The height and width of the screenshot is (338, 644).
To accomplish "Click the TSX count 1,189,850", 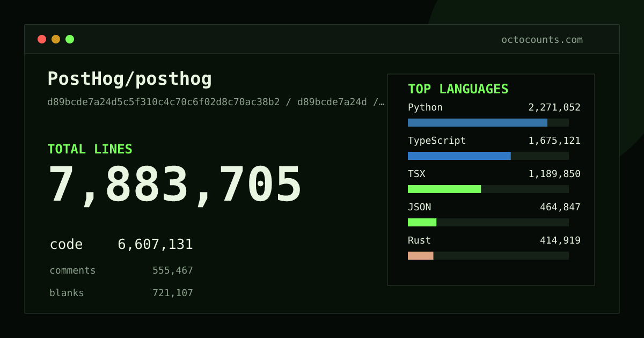I will pos(554,174).
